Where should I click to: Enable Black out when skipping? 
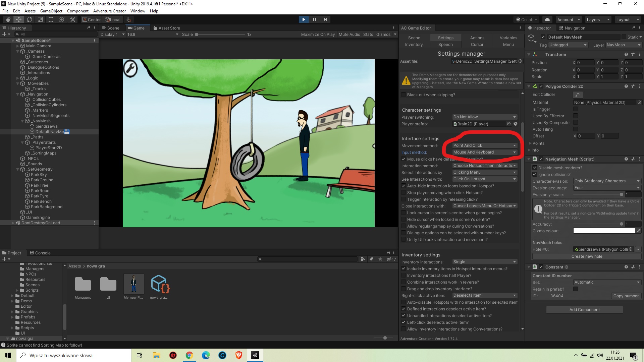[x=404, y=95]
